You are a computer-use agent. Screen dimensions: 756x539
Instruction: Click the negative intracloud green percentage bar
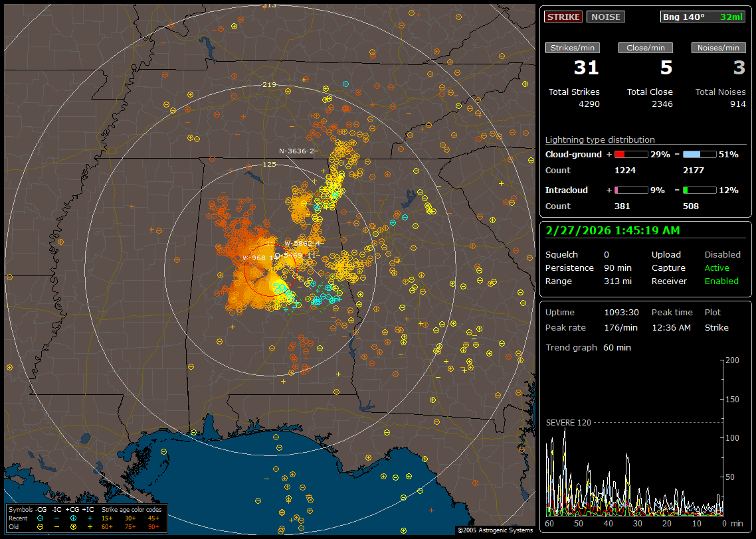coord(700,191)
